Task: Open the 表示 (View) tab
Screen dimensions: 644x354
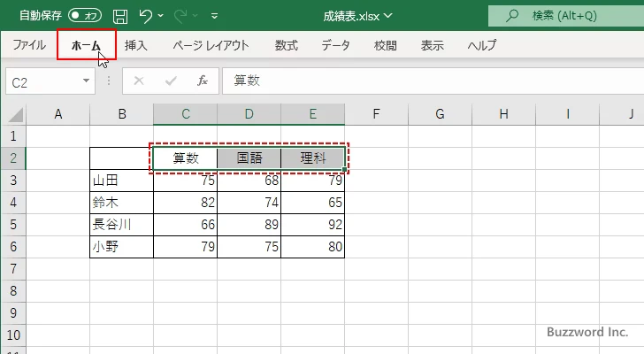Action: click(x=432, y=45)
